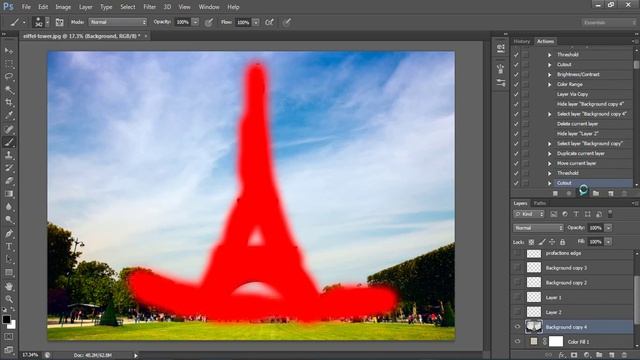Toggle the check on Layer Via Copy step

click(516, 94)
